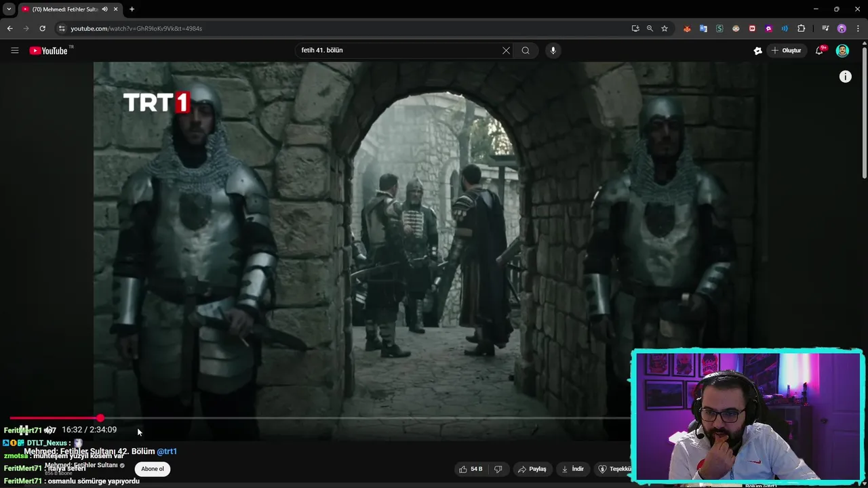Open the YouTube hamburger guide menu
Image resolution: width=868 pixels, height=488 pixels.
[14, 50]
